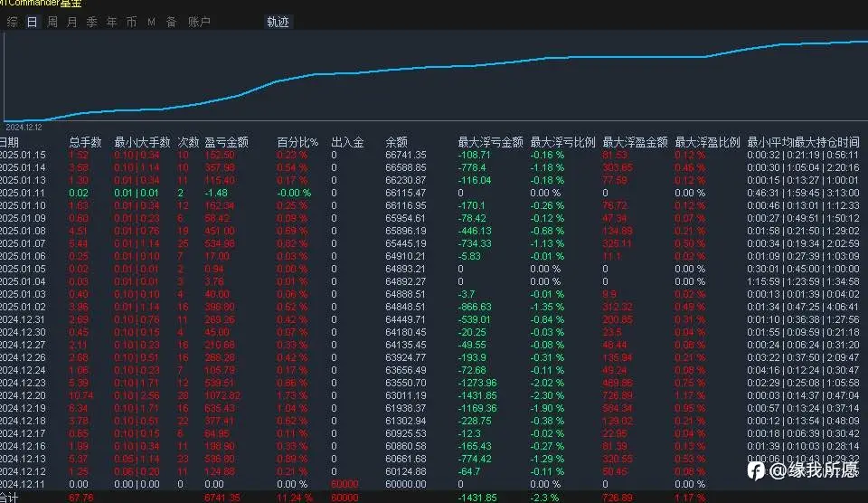The width and height of the screenshot is (868, 503).
Task: Switch to the 综 summary tab
Action: tap(12, 22)
